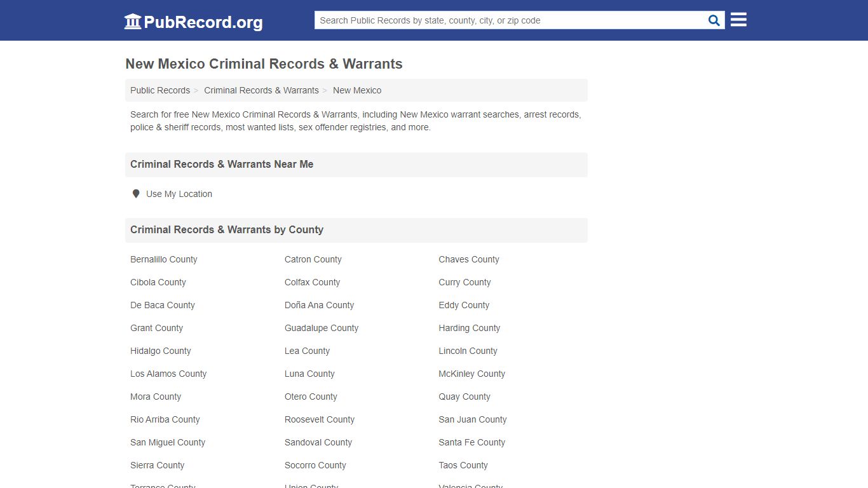Viewport: 868px width, 488px height.
Task: Select Sandoval County
Action: point(318,442)
